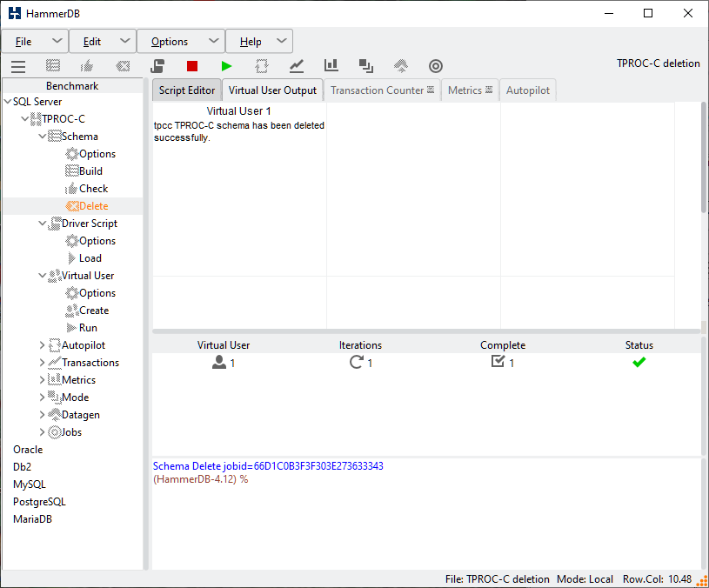709x588 pixels.
Task: Click the schema deleted successfully message
Action: [238, 131]
